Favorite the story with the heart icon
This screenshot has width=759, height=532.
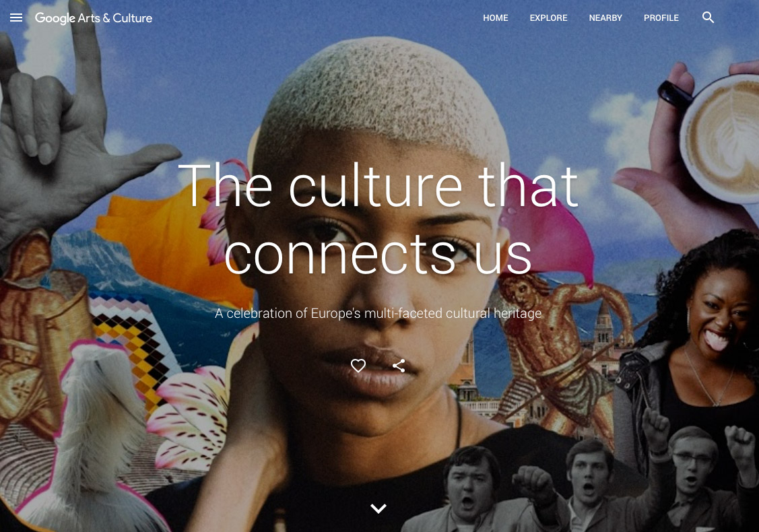[x=358, y=366]
